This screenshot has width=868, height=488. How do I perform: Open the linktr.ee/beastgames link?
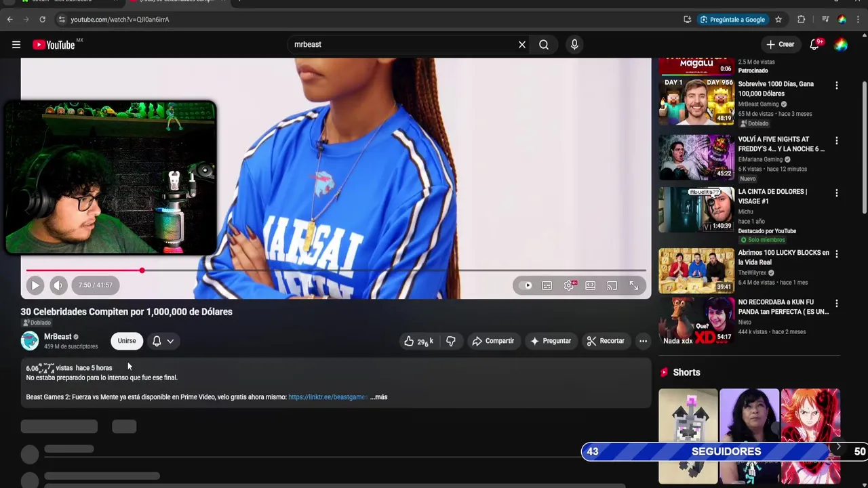[328, 397]
